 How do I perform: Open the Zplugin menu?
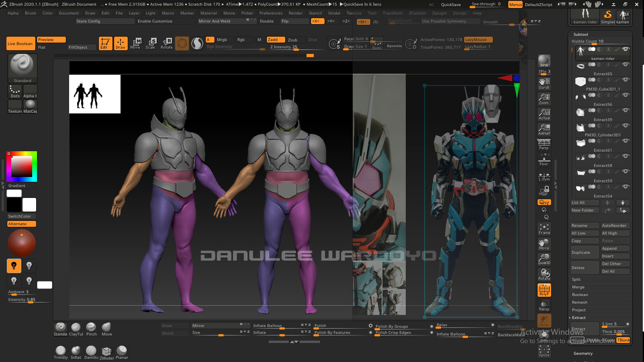pyautogui.click(x=439, y=13)
